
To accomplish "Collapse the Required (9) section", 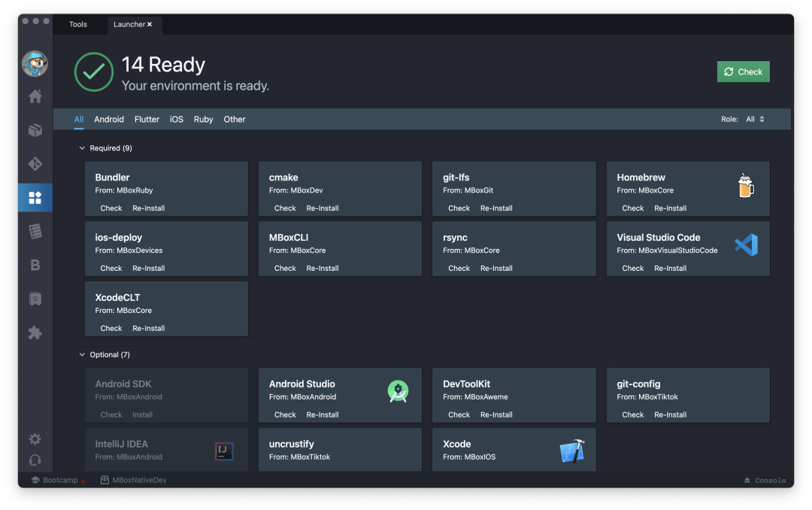I will [x=82, y=148].
